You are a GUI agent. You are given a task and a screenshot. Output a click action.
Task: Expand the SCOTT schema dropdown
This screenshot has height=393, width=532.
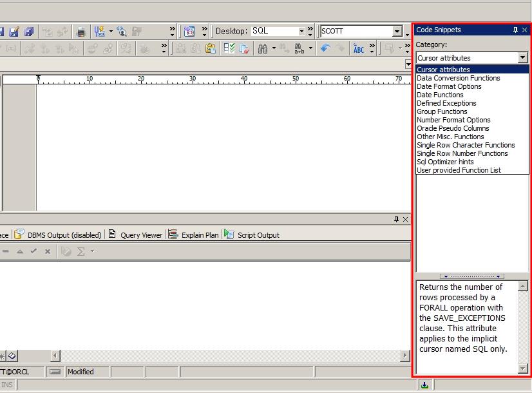click(397, 31)
